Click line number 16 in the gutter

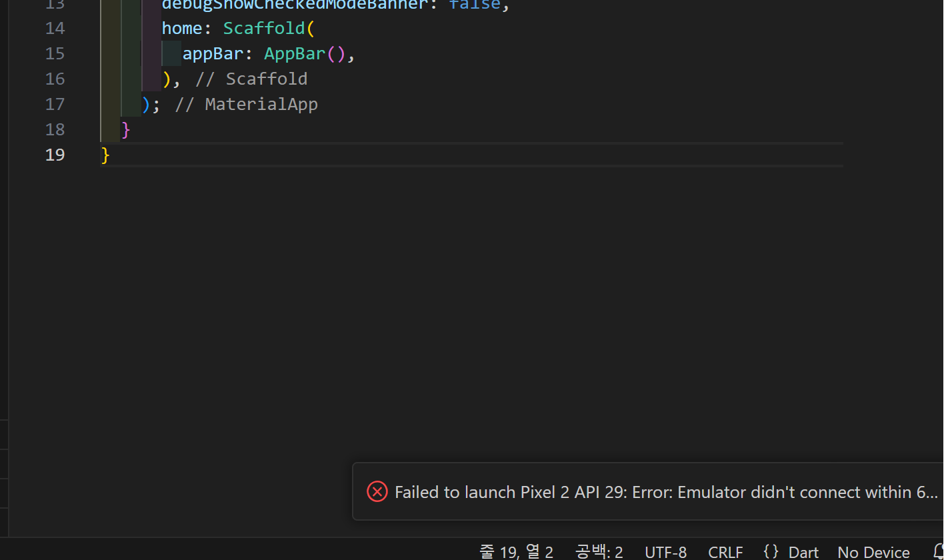pyautogui.click(x=55, y=79)
